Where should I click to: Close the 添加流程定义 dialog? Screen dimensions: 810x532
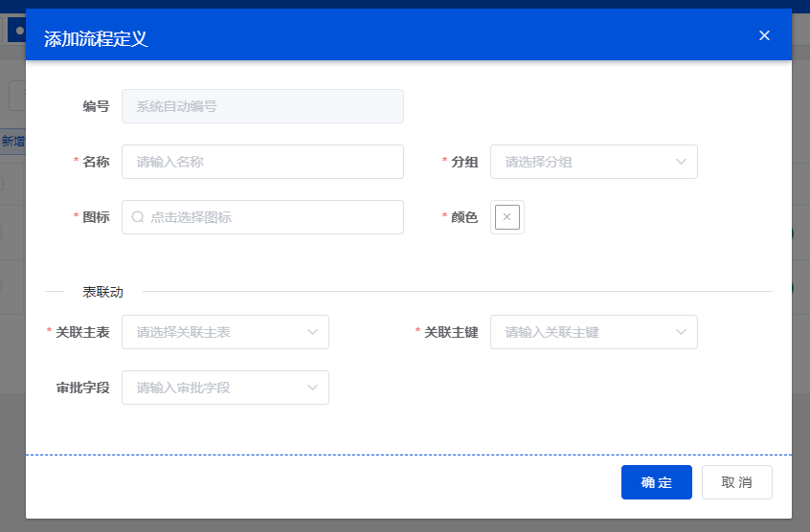click(x=764, y=35)
